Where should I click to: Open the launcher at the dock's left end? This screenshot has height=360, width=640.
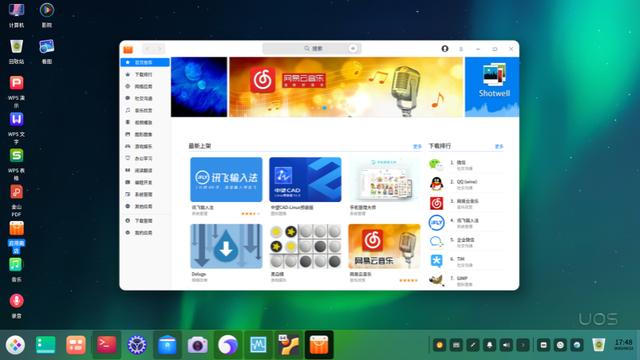click(x=15, y=345)
